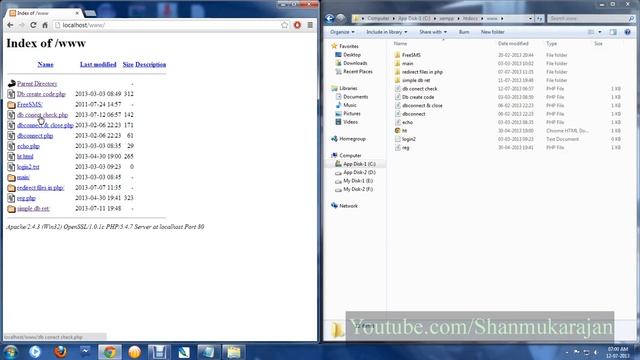Viewport: 640px width, 360px height.
Task: Click the folder icon beside FreeSMS/ link
Action: click(11, 105)
